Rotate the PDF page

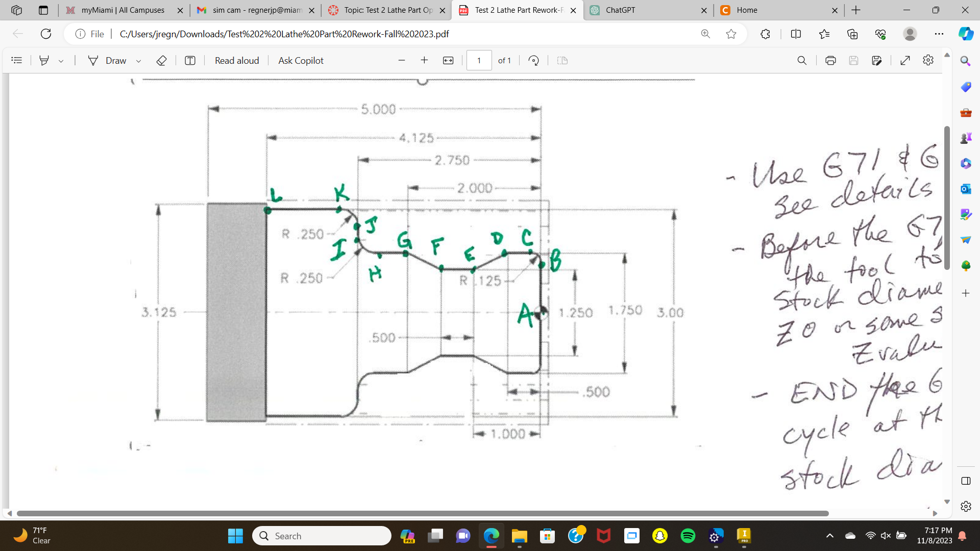pos(534,60)
